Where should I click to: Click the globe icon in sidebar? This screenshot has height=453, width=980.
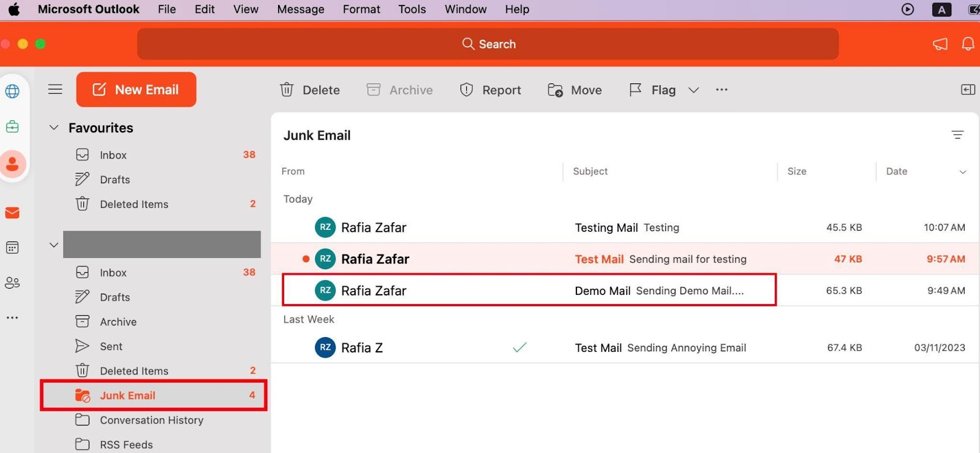pyautogui.click(x=12, y=91)
